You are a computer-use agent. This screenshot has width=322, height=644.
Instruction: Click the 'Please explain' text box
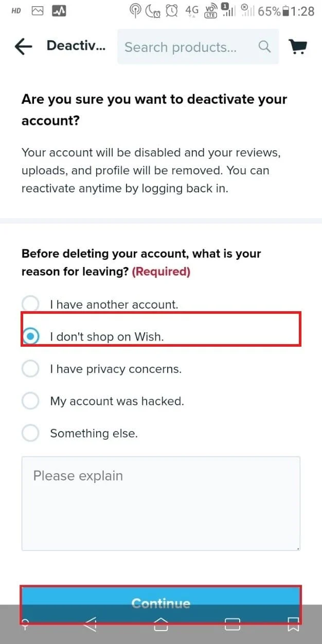click(160, 504)
